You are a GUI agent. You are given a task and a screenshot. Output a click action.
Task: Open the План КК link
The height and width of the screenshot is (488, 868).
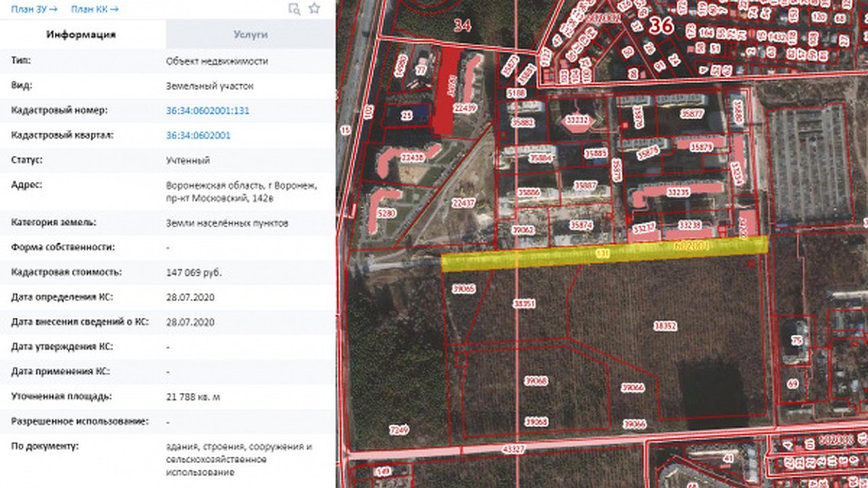click(x=95, y=9)
